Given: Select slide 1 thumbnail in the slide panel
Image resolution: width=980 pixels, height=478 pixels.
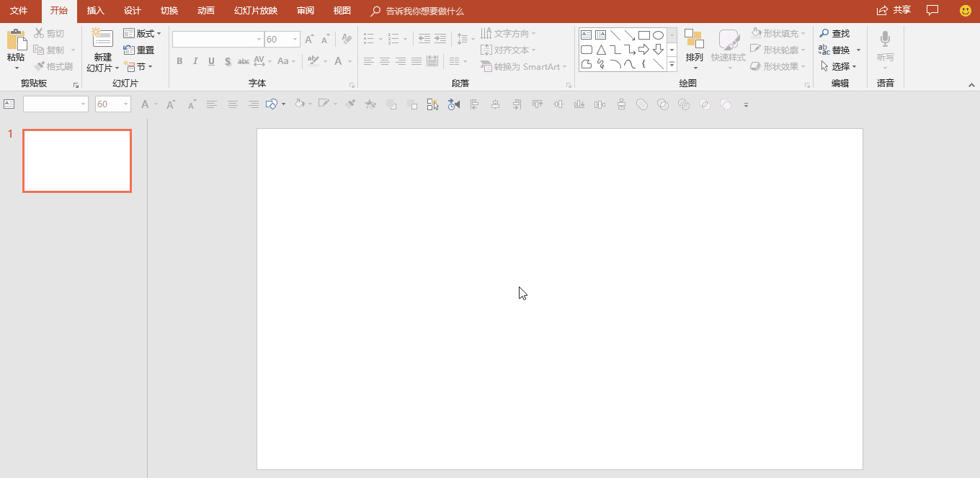Looking at the screenshot, I should tap(77, 161).
